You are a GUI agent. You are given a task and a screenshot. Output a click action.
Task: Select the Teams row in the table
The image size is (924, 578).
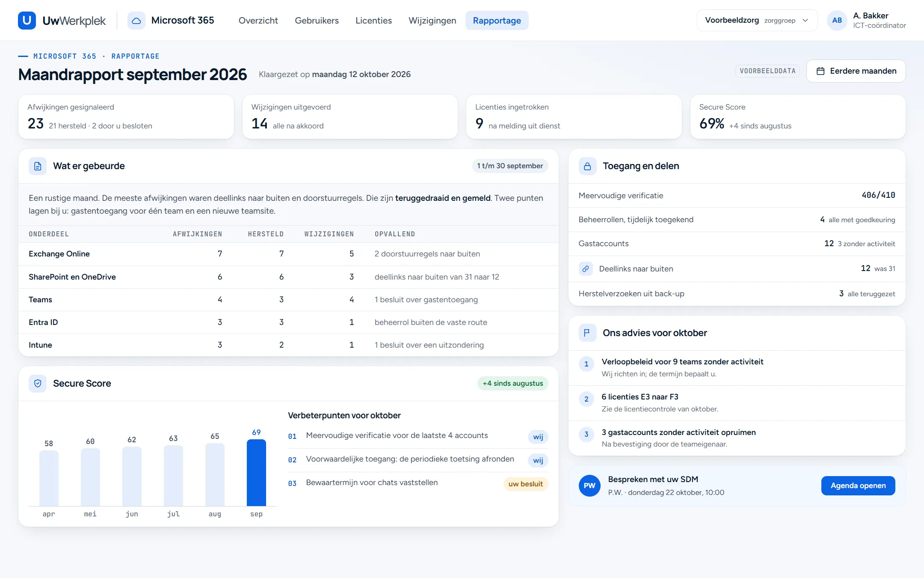pyautogui.click(x=288, y=300)
